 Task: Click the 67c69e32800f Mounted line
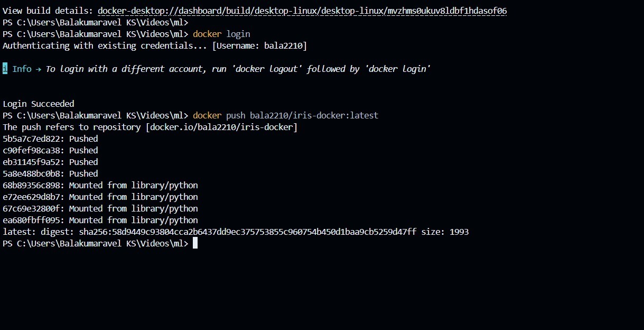(x=100, y=208)
